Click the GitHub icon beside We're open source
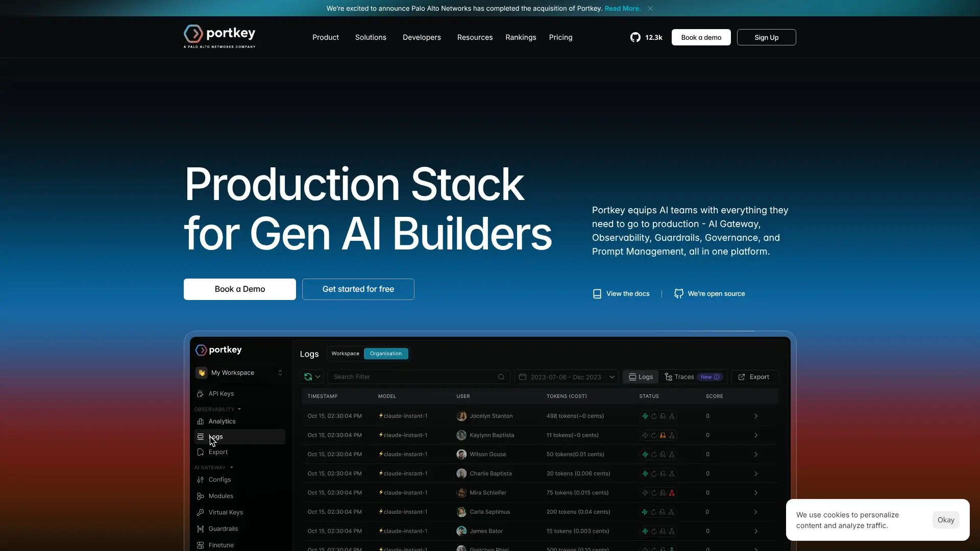This screenshot has width=980, height=551. coord(679,294)
